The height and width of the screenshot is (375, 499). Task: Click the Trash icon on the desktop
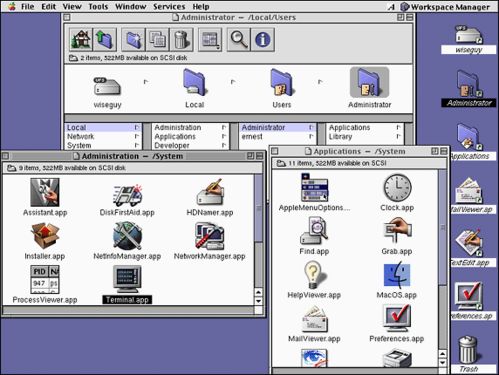tap(469, 349)
